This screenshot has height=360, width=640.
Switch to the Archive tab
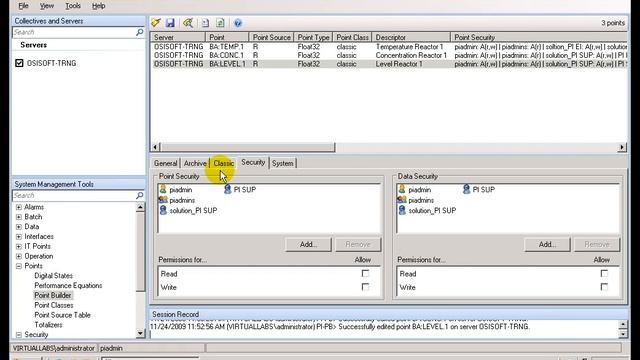click(195, 163)
